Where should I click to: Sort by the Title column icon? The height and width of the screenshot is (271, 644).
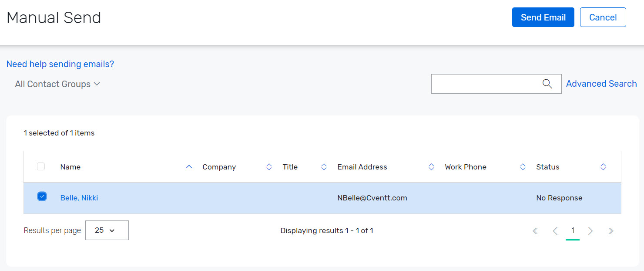[324, 166]
